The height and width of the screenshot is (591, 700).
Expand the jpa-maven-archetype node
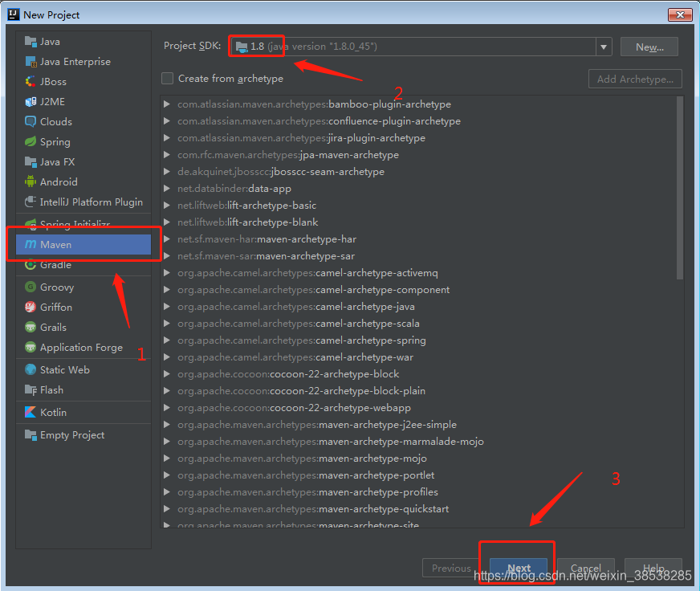tap(167, 154)
